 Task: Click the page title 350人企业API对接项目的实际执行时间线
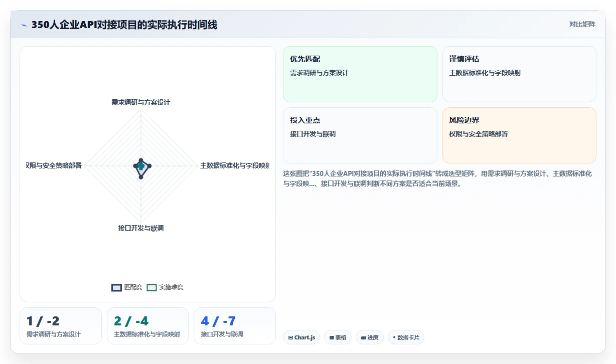[124, 25]
